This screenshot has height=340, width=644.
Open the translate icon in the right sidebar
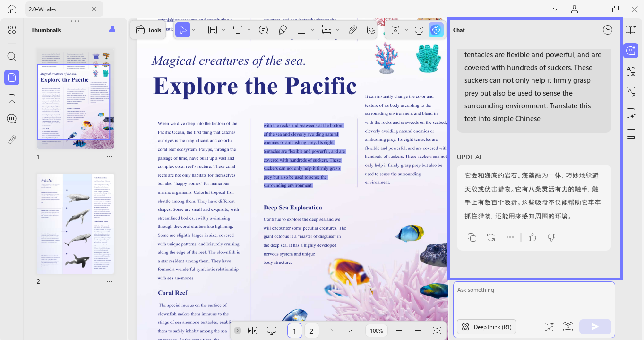[631, 71]
